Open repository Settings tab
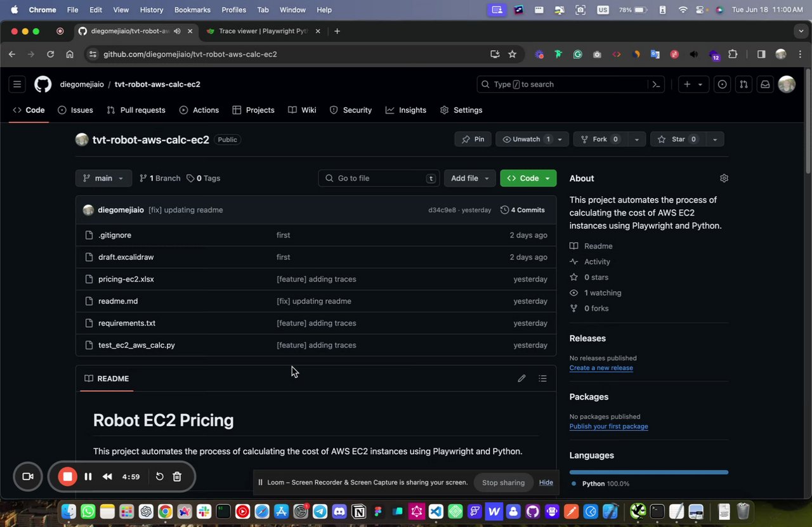Screen dimensions: 812x527 pyautogui.click(x=461, y=110)
